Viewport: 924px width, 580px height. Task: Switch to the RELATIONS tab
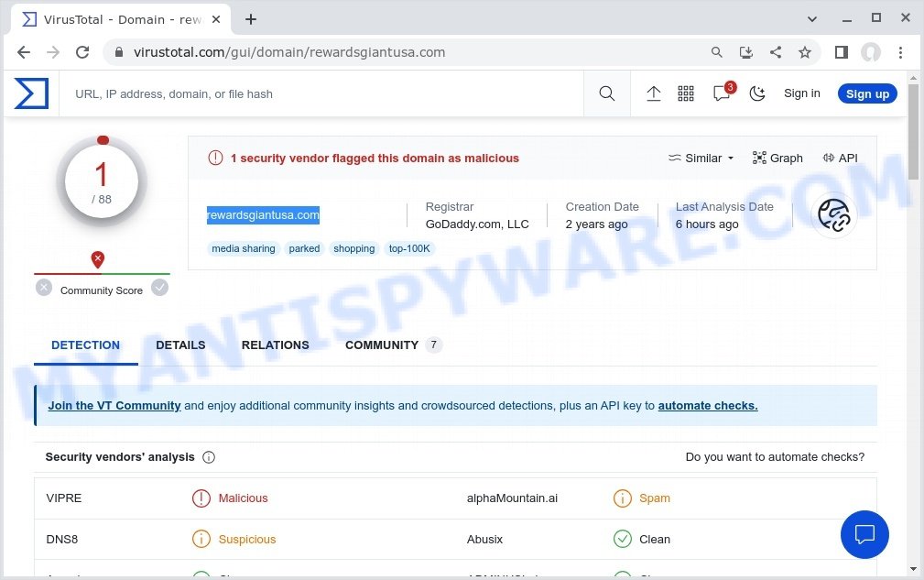(276, 345)
